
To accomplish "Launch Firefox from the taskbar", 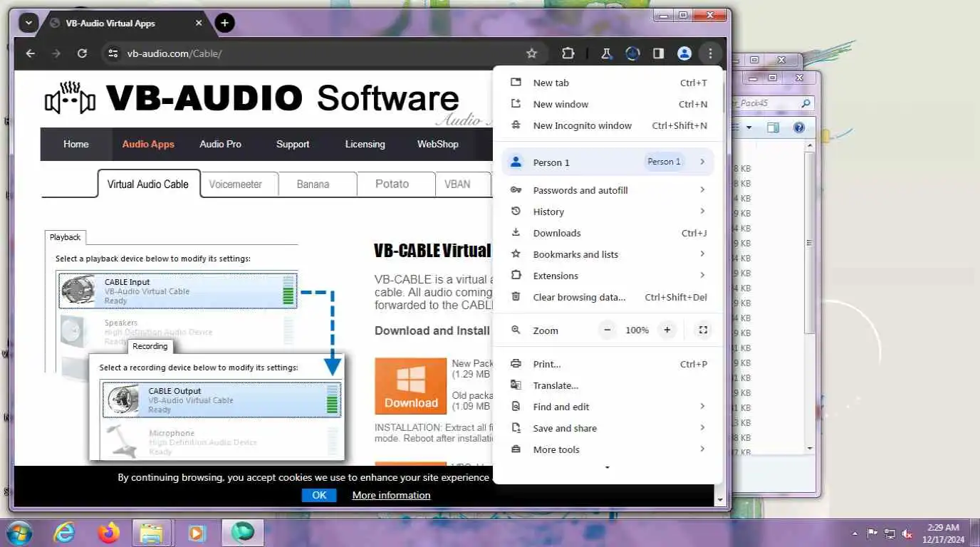I will pos(109,533).
